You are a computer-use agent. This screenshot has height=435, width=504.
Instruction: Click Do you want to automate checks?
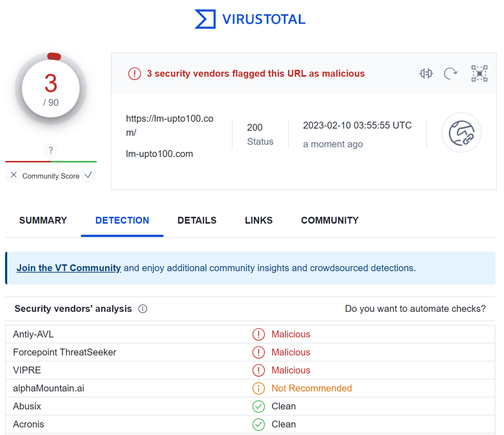point(415,309)
